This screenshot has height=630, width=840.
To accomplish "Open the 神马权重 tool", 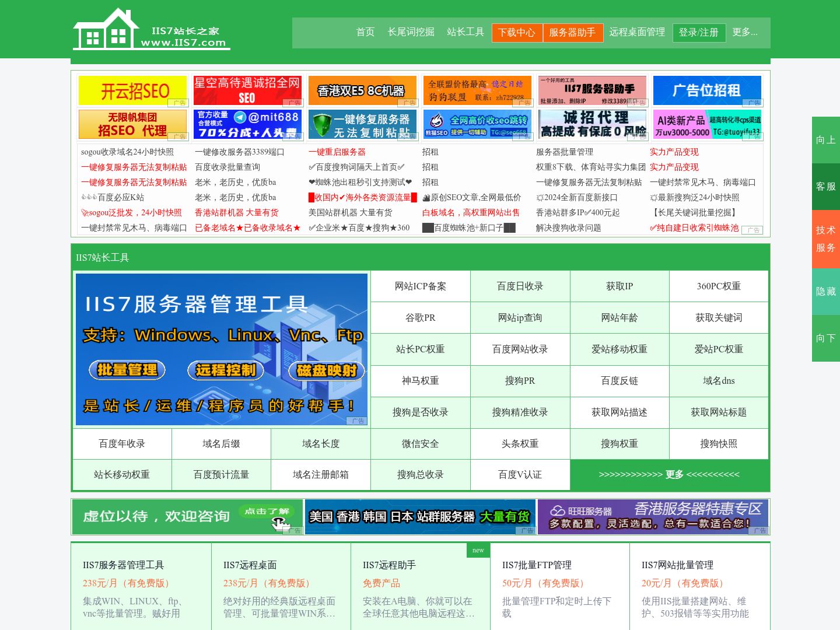I will 421,381.
